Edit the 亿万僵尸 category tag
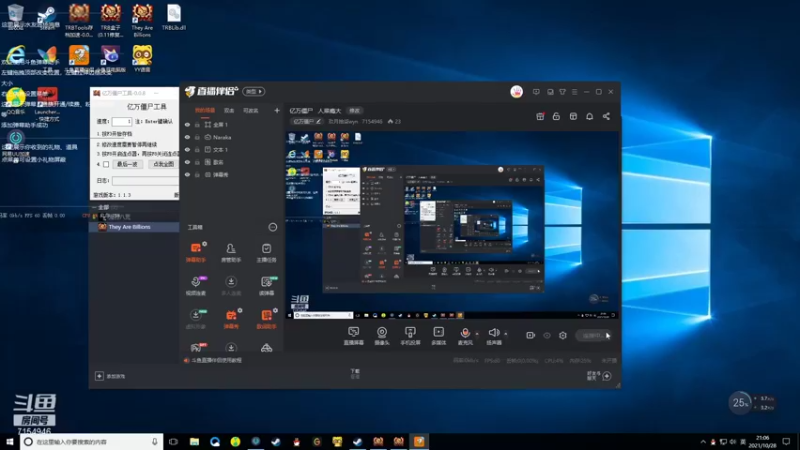 (307, 121)
